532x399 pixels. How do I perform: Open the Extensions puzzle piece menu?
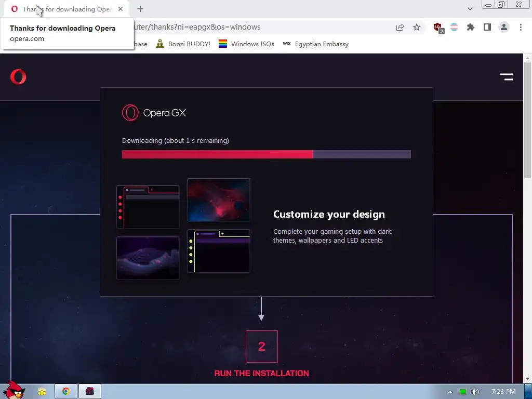(x=471, y=27)
